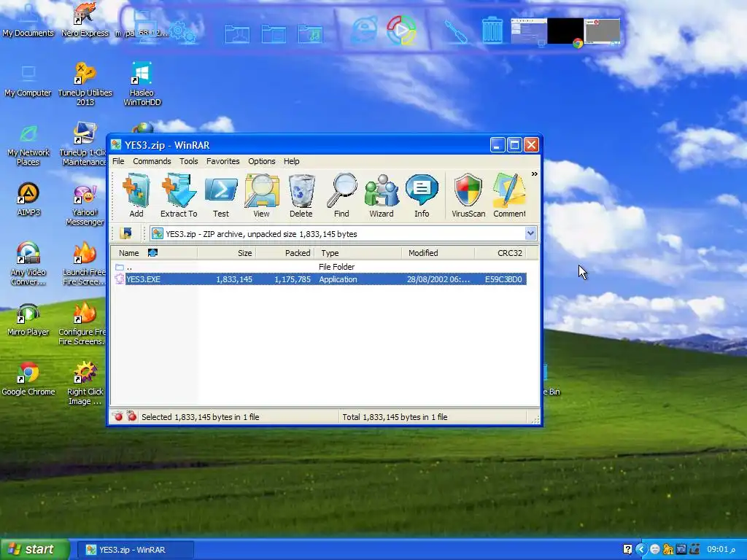This screenshot has height=560, width=747.
Task: Go up one level using folder icon
Action: (126, 233)
